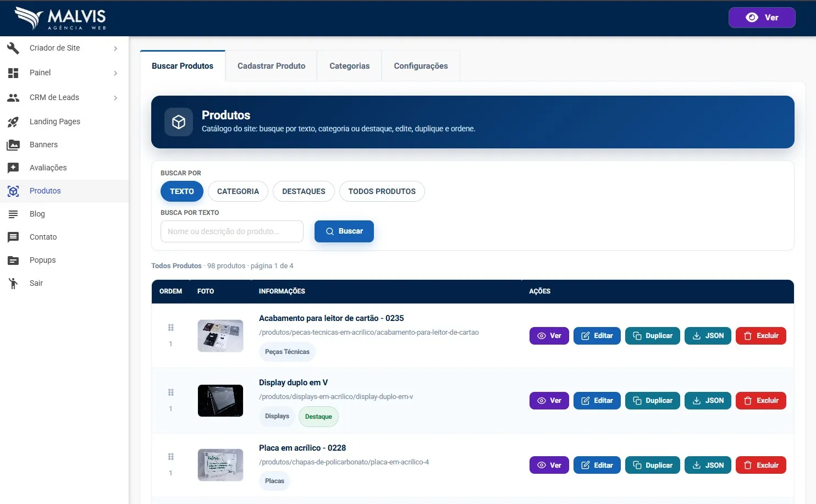View the Acabamento para leitor de cartão product

click(x=549, y=336)
